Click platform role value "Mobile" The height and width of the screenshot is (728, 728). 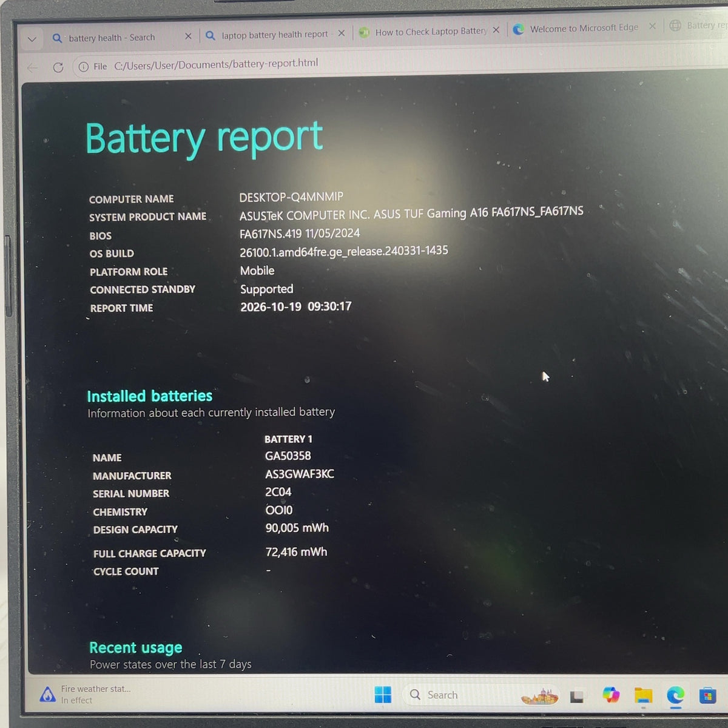257,271
